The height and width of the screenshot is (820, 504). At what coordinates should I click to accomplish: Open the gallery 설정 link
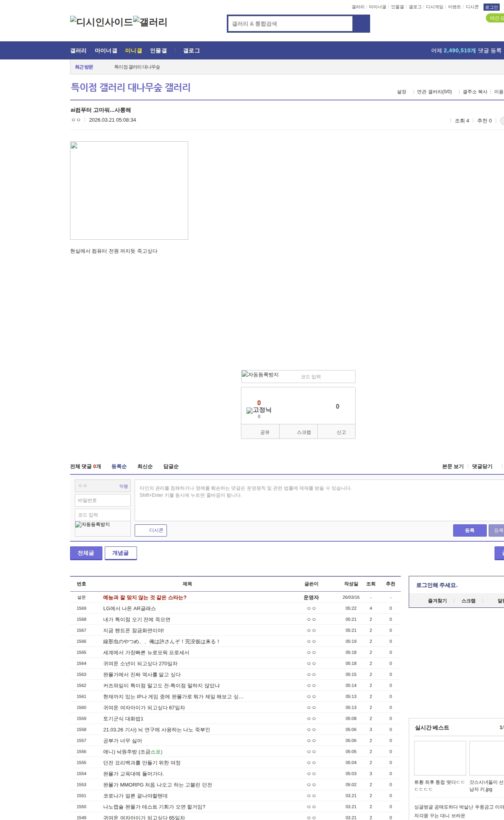[401, 92]
